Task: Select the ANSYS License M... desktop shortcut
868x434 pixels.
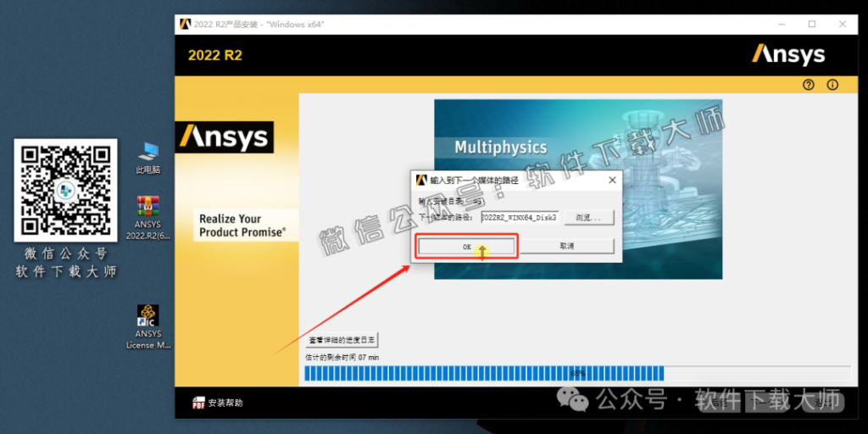Action: [147, 326]
